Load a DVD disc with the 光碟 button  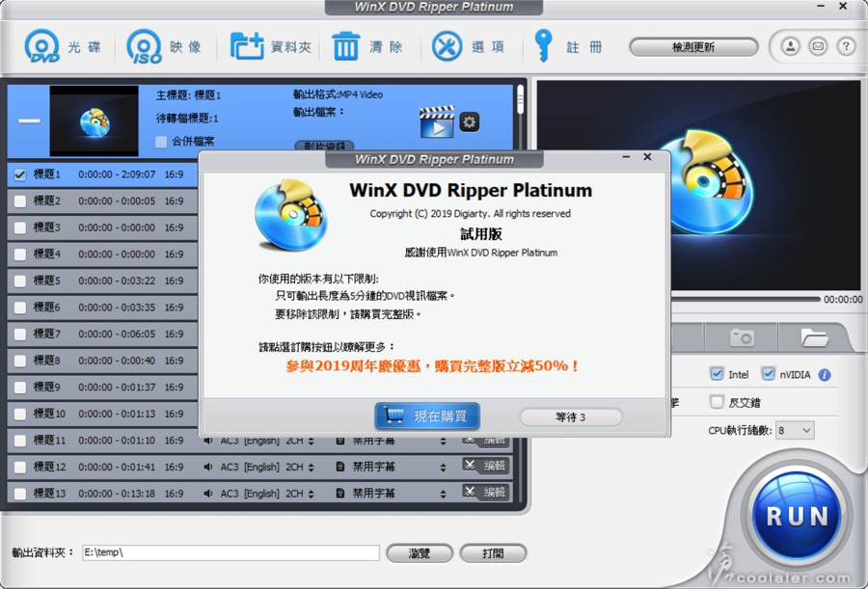click(62, 46)
